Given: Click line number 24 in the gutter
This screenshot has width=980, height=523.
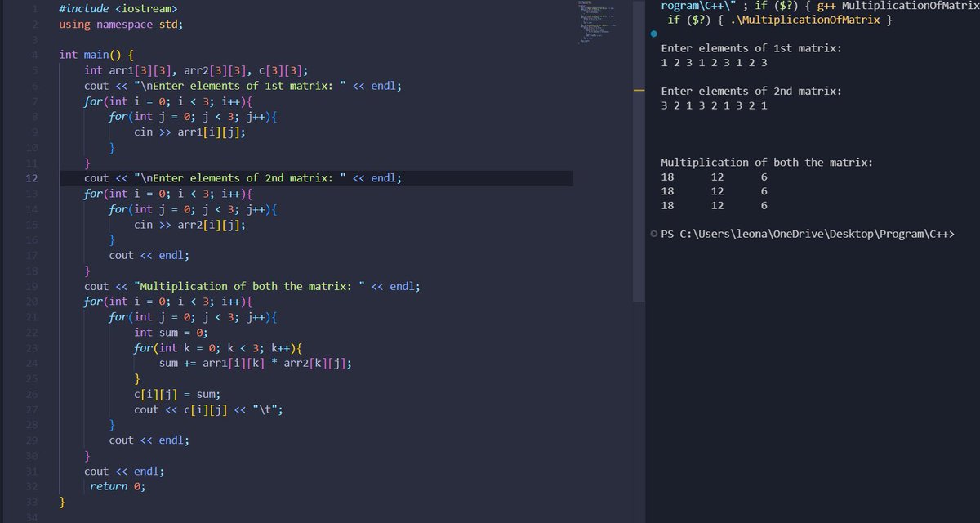Looking at the screenshot, I should pos(31,364).
